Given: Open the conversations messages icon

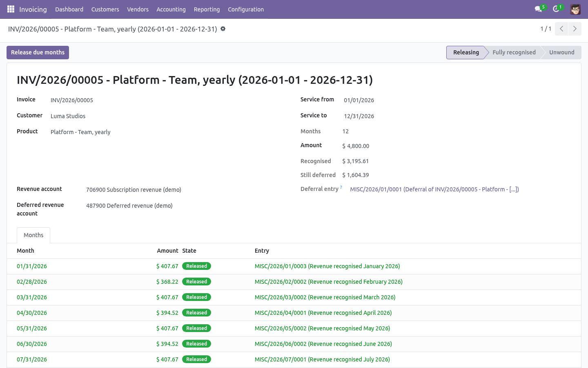Looking at the screenshot, I should [x=539, y=9].
